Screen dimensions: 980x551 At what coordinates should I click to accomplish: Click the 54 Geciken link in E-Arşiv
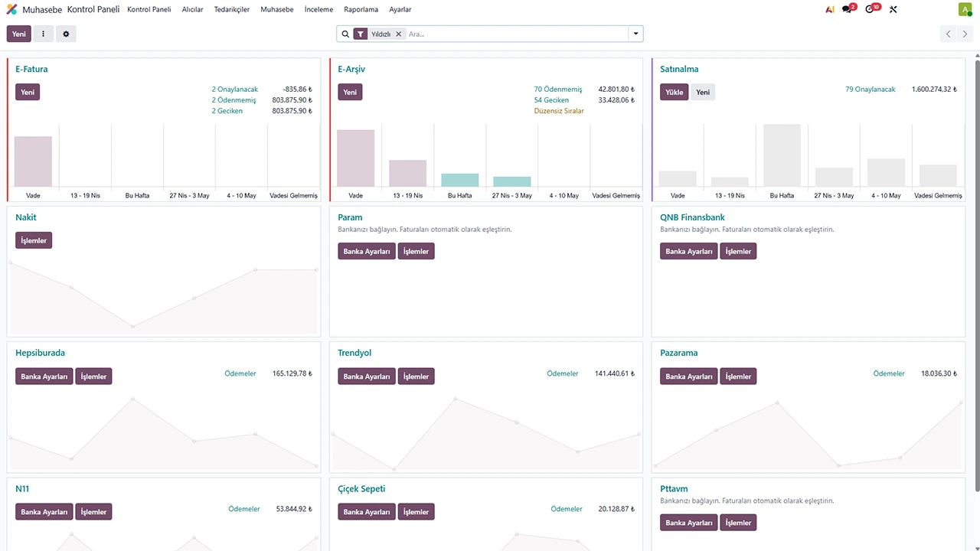click(x=551, y=100)
